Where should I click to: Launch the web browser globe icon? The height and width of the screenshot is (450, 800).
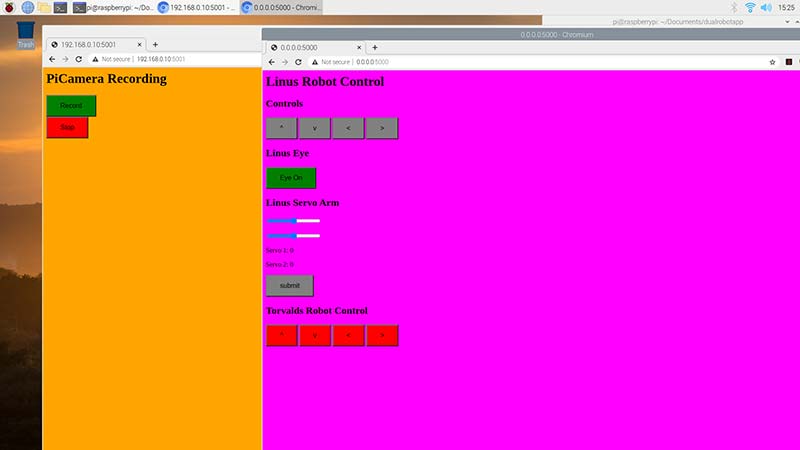coord(28,7)
